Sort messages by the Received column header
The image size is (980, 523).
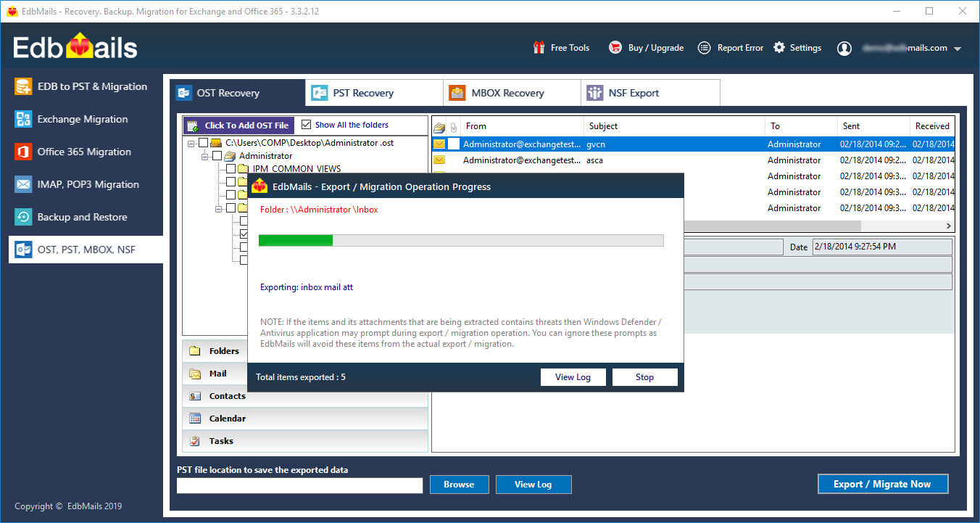point(933,126)
